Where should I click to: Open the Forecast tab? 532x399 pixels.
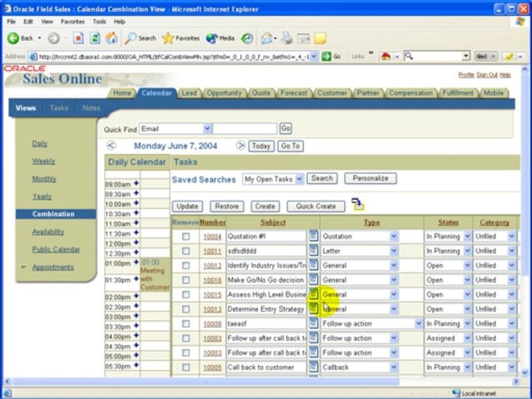pos(294,93)
